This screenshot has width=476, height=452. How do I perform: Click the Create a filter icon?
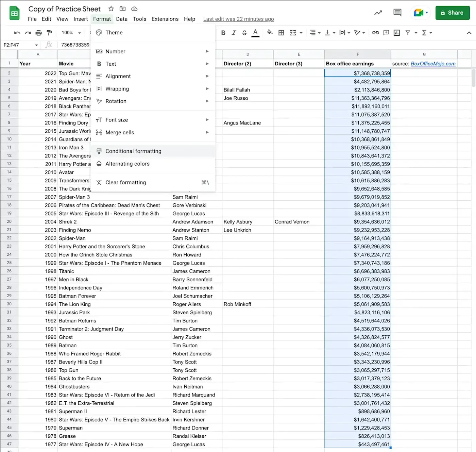point(408,33)
